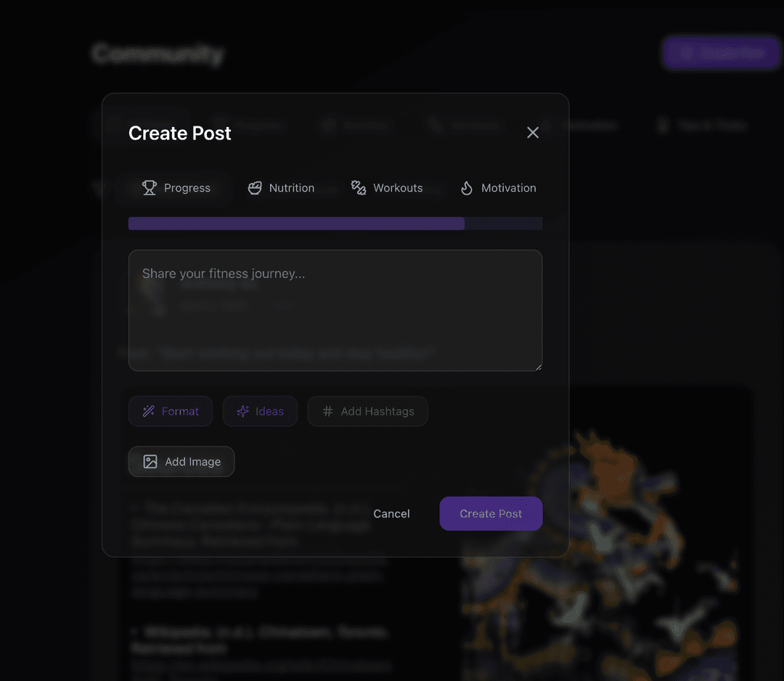Click the trophy icon for Progress
784x681 pixels.
149,188
